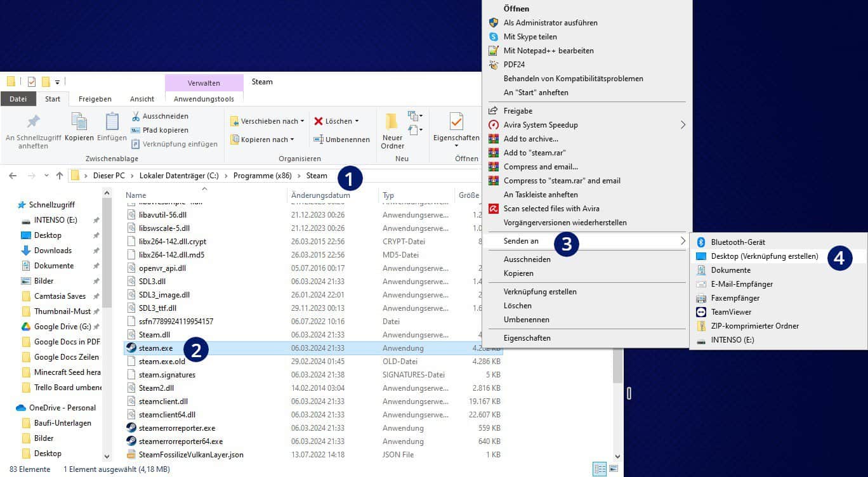Open the Quick Access Toolbar dropdown arrow
868x477 pixels.
tap(57, 82)
